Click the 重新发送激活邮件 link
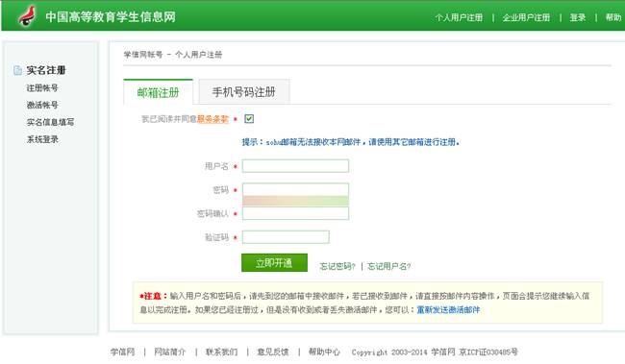 click(x=448, y=310)
